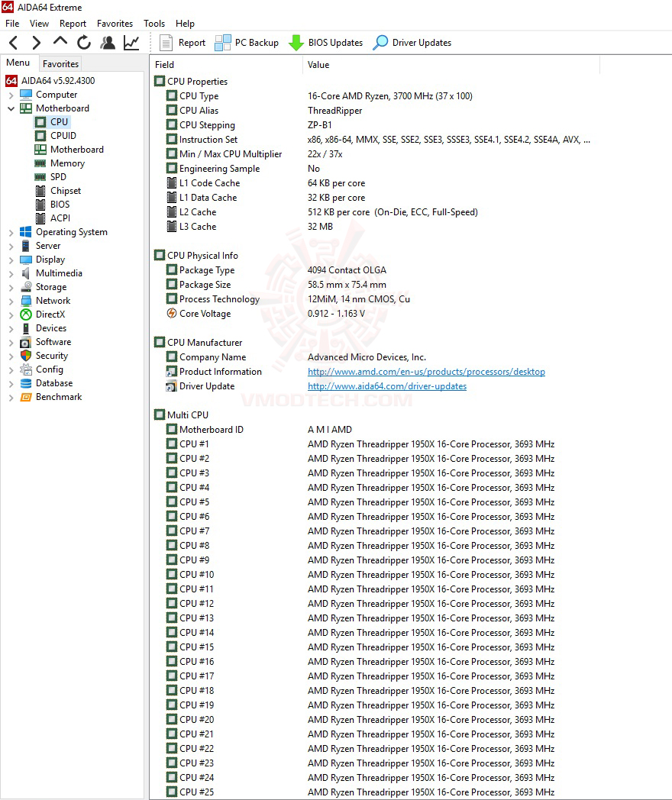Image resolution: width=672 pixels, height=800 pixels.
Task: Select the Chipset icon in the tree
Action: [x=40, y=191]
